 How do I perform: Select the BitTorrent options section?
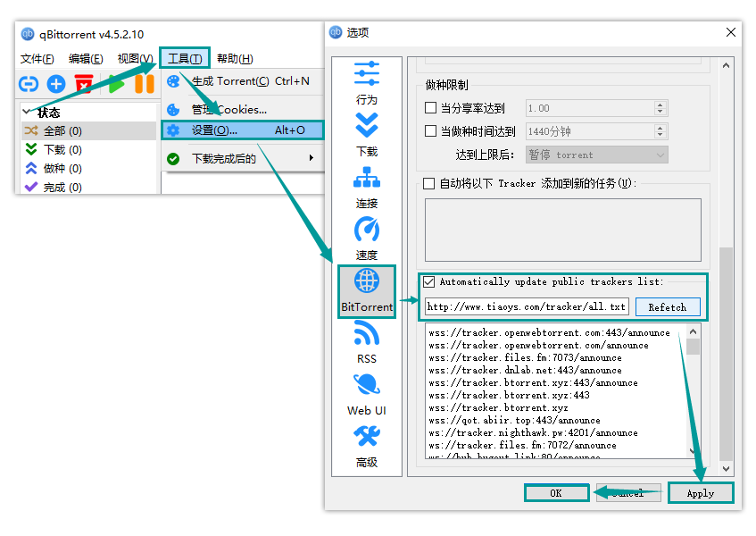point(367,291)
